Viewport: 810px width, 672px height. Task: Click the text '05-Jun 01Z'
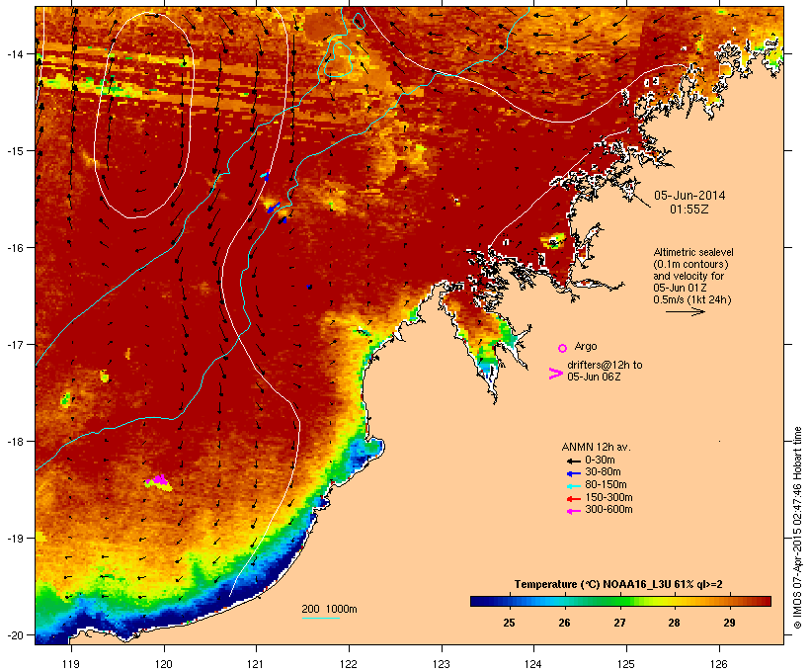coord(680,288)
